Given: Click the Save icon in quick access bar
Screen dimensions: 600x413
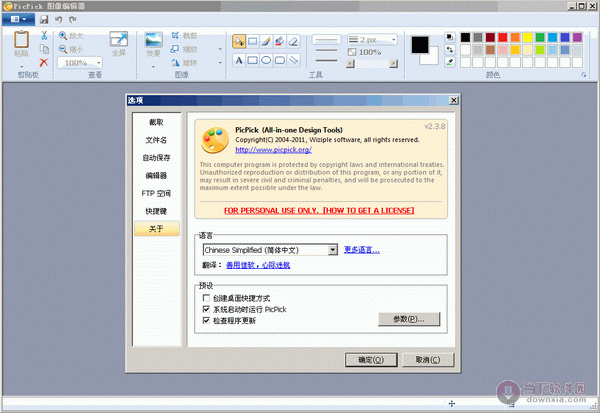Looking at the screenshot, I should (x=44, y=19).
